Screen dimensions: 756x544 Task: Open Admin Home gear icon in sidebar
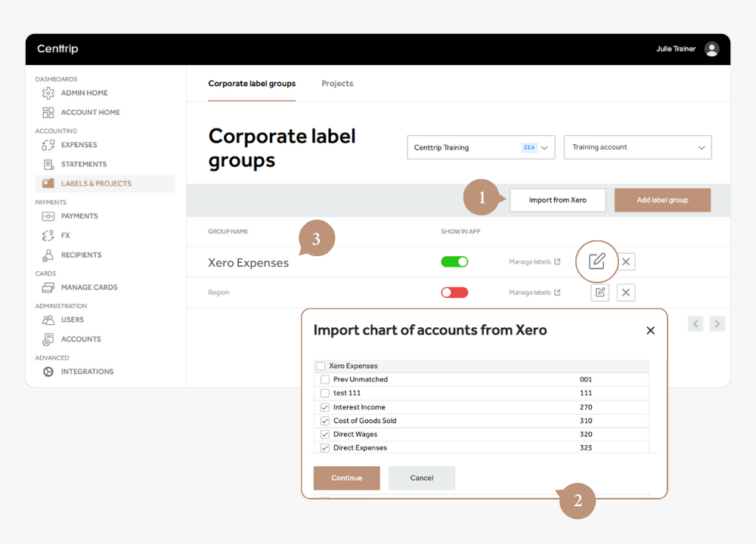pos(48,93)
